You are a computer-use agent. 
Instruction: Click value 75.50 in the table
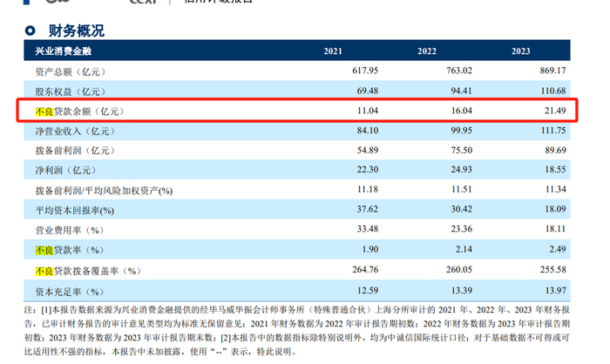point(461,150)
